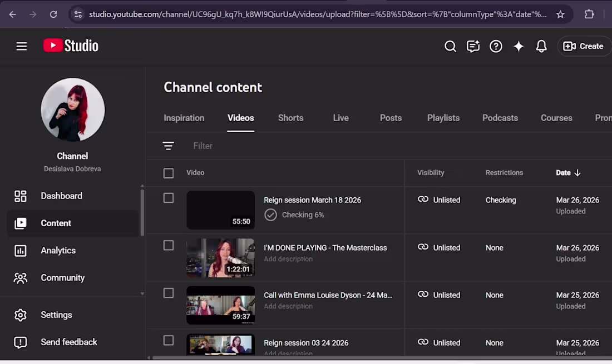Image resolution: width=612 pixels, height=364 pixels.
Task: Click the Settings gear icon
Action: point(20,315)
